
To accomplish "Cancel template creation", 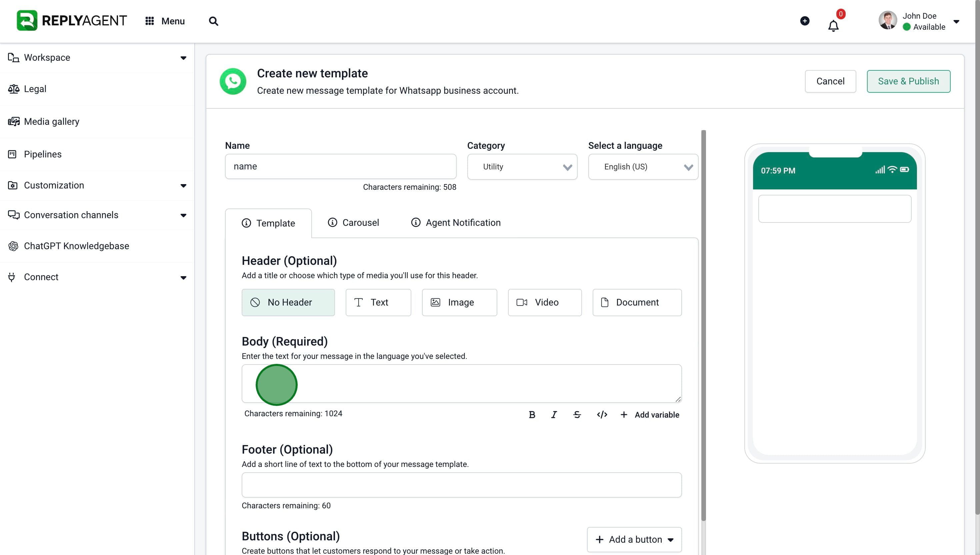I will (830, 81).
